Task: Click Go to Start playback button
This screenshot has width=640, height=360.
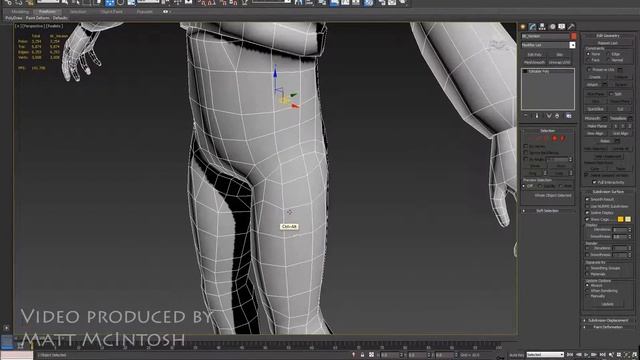Action: pyautogui.click(x=570, y=355)
